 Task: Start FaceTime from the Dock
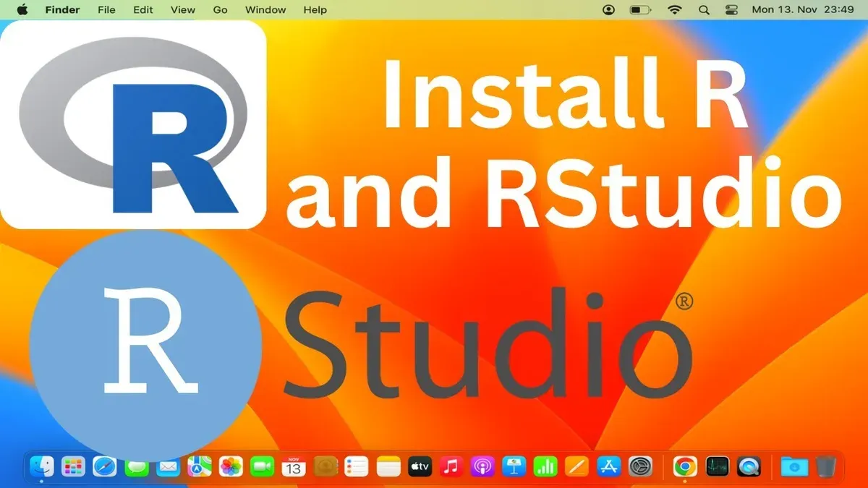click(262, 468)
